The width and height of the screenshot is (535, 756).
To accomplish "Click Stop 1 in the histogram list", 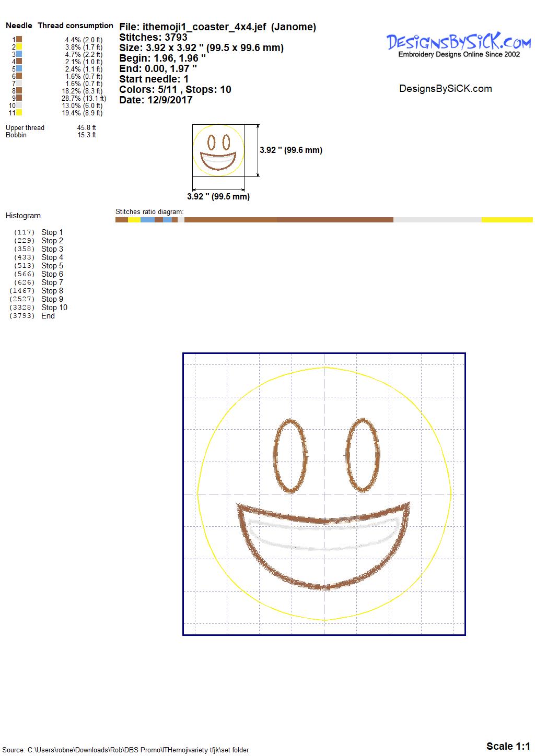I will coord(52,232).
